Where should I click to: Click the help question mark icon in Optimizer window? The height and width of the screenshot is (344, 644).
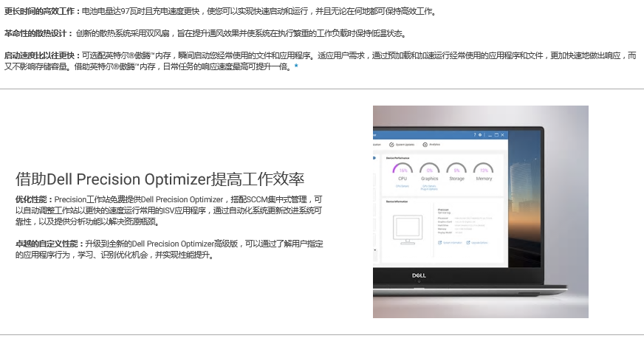(x=473, y=134)
